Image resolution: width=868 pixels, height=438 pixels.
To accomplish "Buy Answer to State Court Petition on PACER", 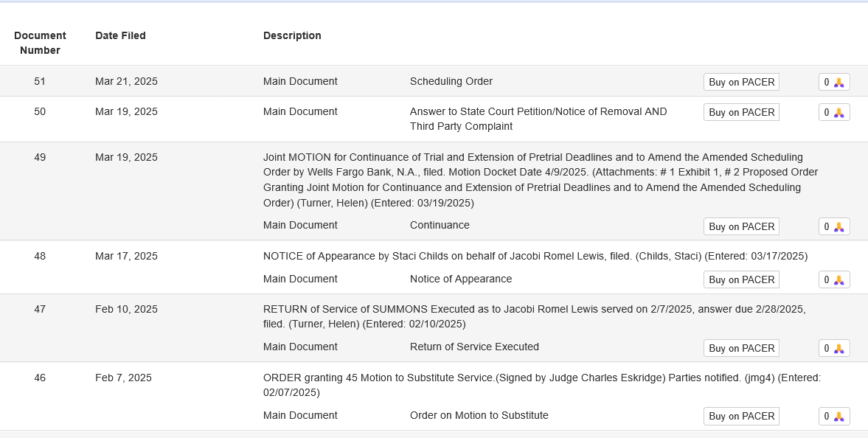I will tap(741, 112).
